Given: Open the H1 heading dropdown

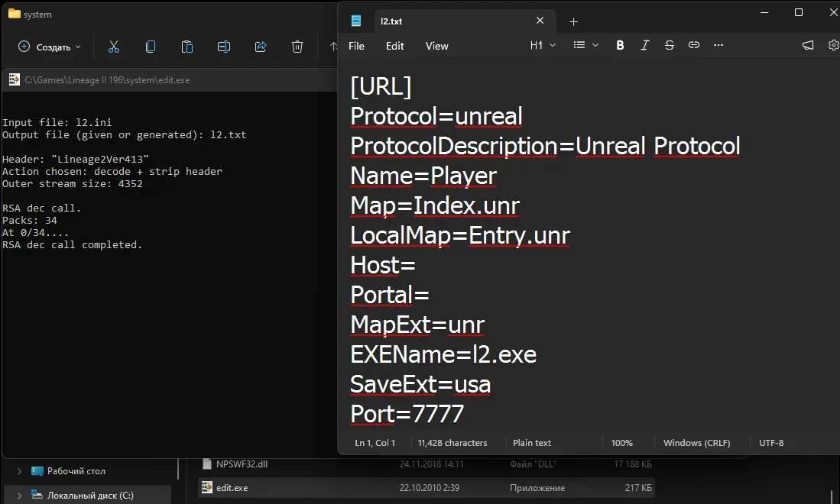Looking at the screenshot, I should click(x=543, y=46).
